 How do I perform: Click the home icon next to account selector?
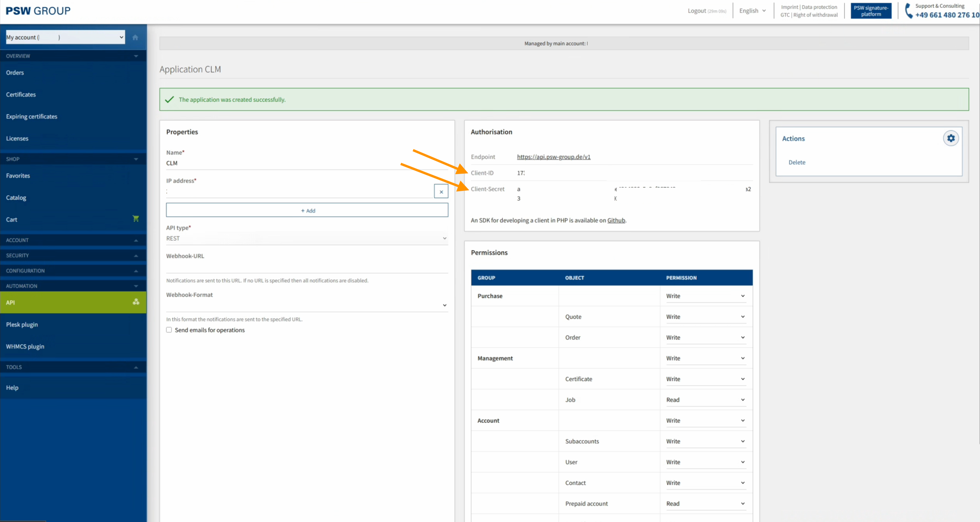[x=135, y=37]
